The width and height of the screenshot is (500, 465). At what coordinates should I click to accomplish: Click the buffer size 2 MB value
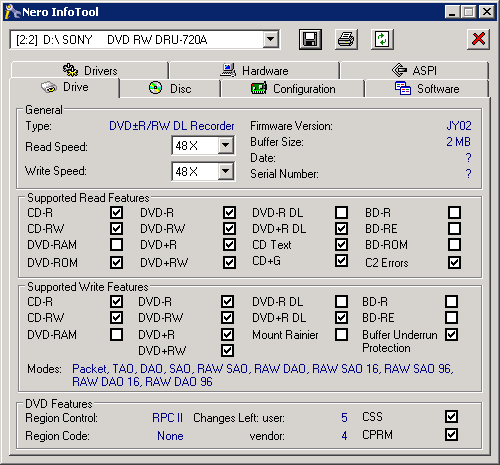(458, 142)
